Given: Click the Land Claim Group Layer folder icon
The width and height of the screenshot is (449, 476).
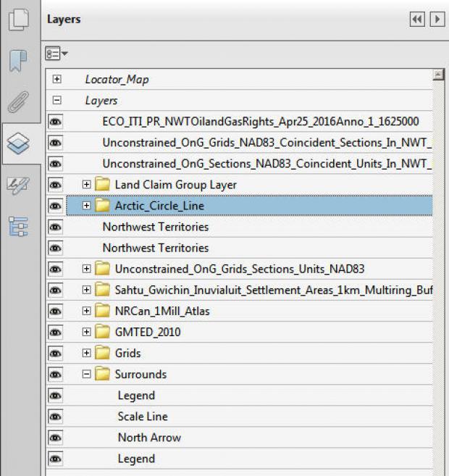Looking at the screenshot, I should click(102, 184).
